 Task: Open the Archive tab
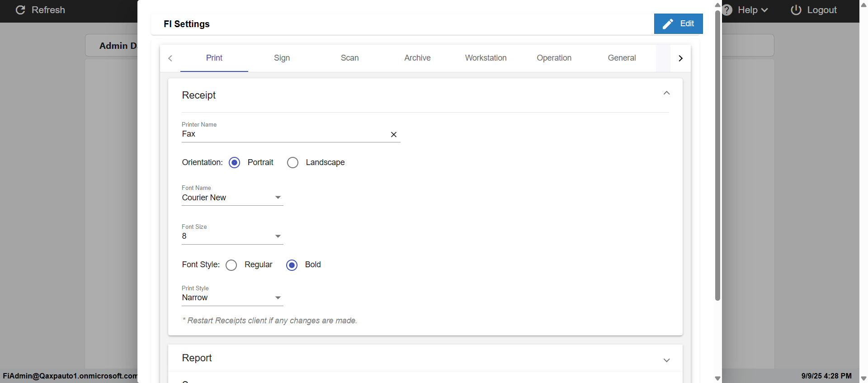click(417, 58)
